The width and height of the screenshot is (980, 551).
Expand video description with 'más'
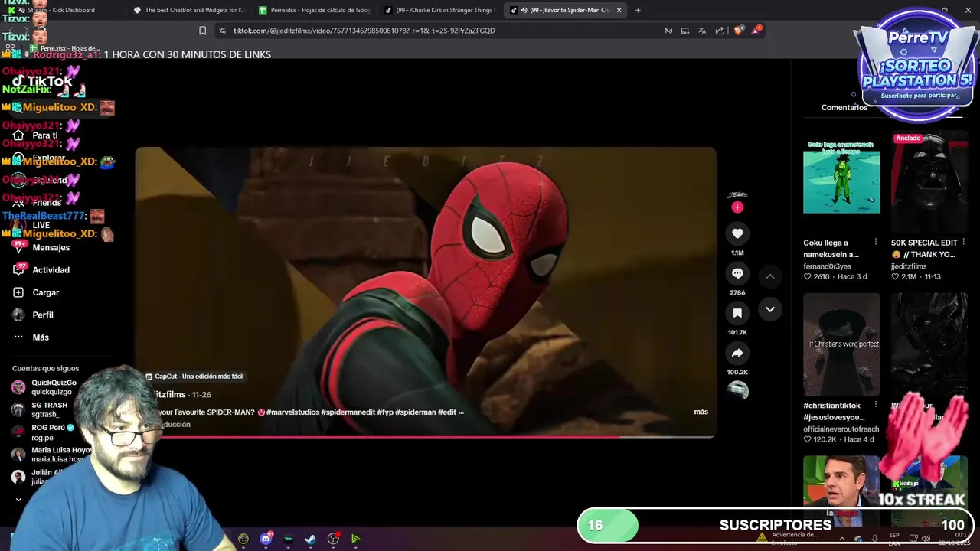[701, 412]
